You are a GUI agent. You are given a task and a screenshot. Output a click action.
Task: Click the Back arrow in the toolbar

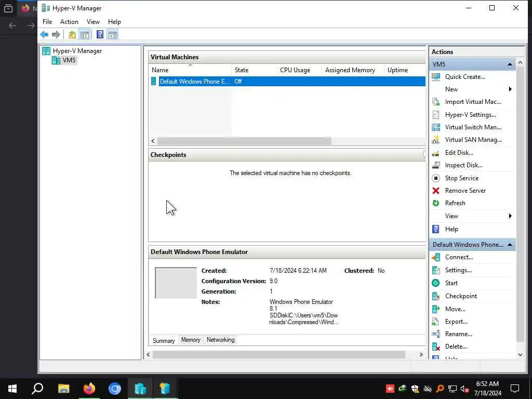coord(44,35)
